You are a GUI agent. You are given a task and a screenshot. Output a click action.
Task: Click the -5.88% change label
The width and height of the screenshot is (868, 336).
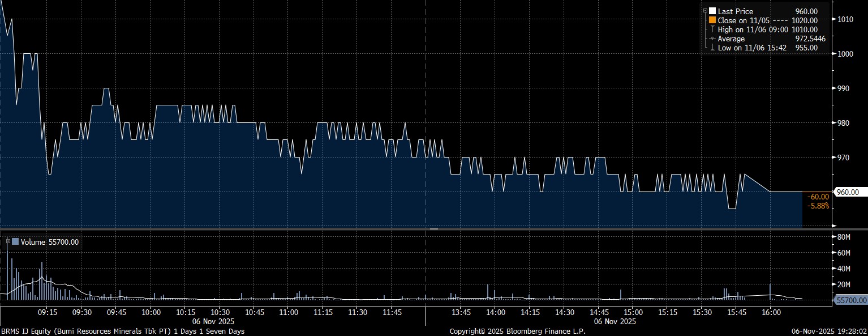click(x=818, y=206)
